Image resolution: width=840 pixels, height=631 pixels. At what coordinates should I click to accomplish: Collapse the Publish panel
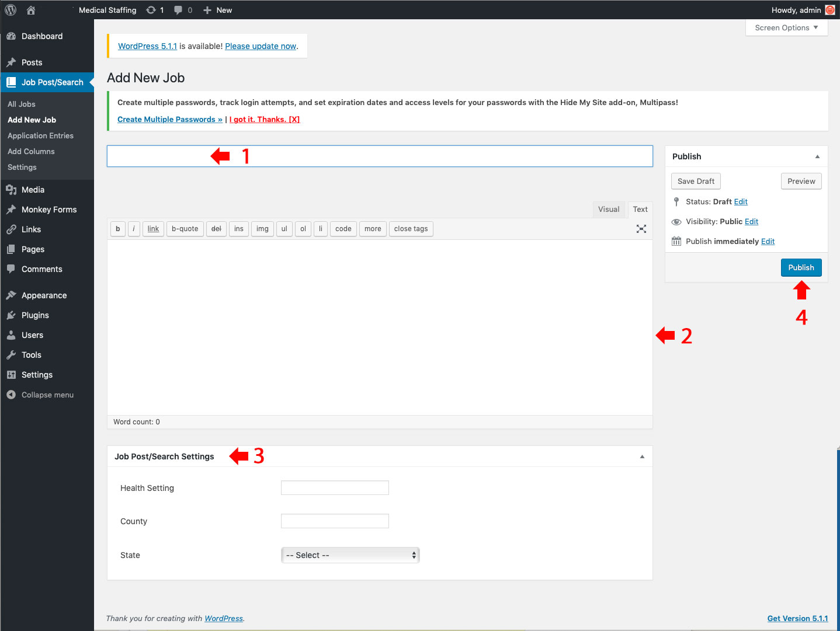[817, 156]
